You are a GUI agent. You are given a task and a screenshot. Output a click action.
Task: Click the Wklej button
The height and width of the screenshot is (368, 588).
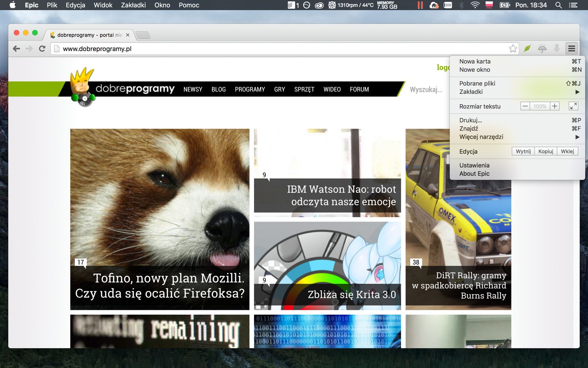[x=567, y=151]
